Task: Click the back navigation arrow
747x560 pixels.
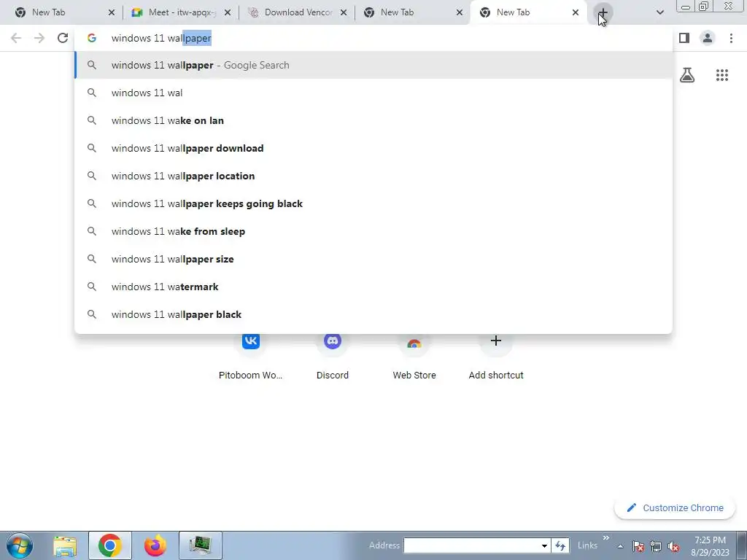Action: coord(16,38)
